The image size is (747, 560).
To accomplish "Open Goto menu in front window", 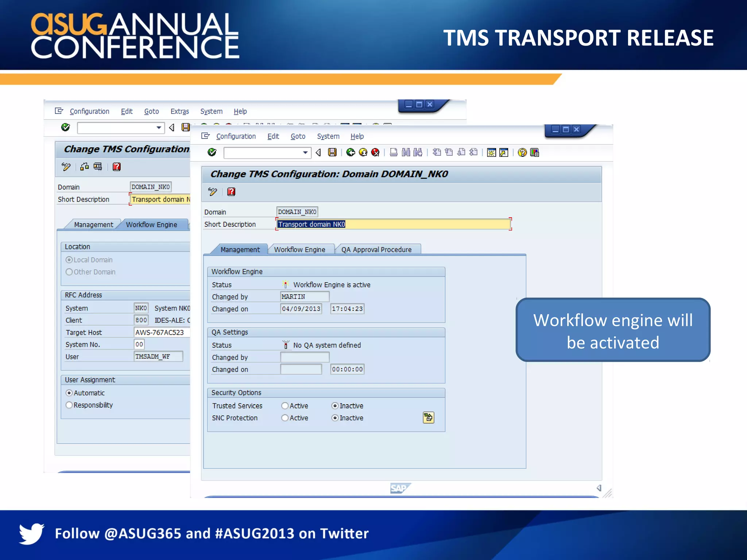I will coord(298,136).
